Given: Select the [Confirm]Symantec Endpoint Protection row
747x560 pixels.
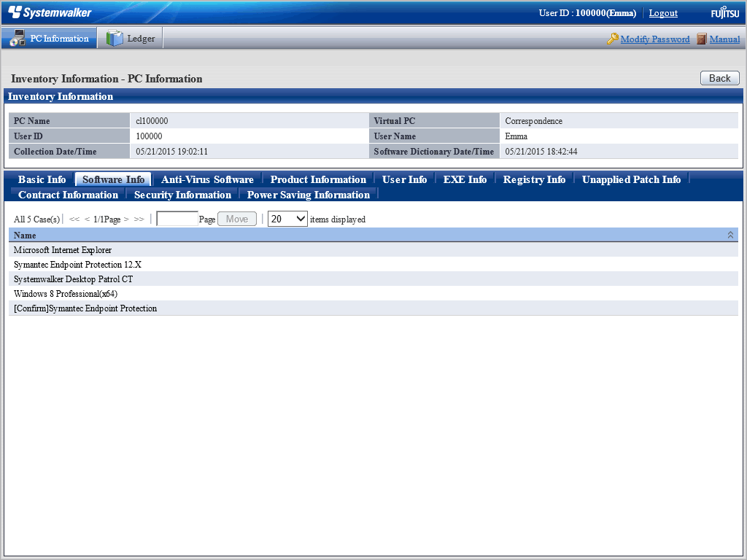Looking at the screenshot, I should click(373, 308).
